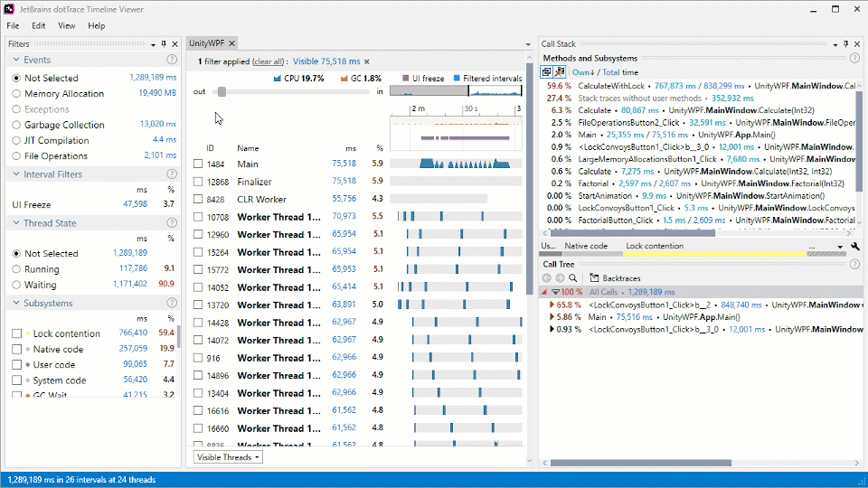Pin the Filters panel

click(x=163, y=43)
